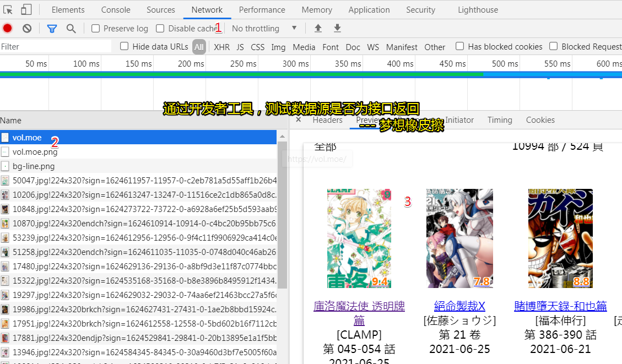Click the thumbnail icon of 13946.jpg request

[x=5, y=352]
